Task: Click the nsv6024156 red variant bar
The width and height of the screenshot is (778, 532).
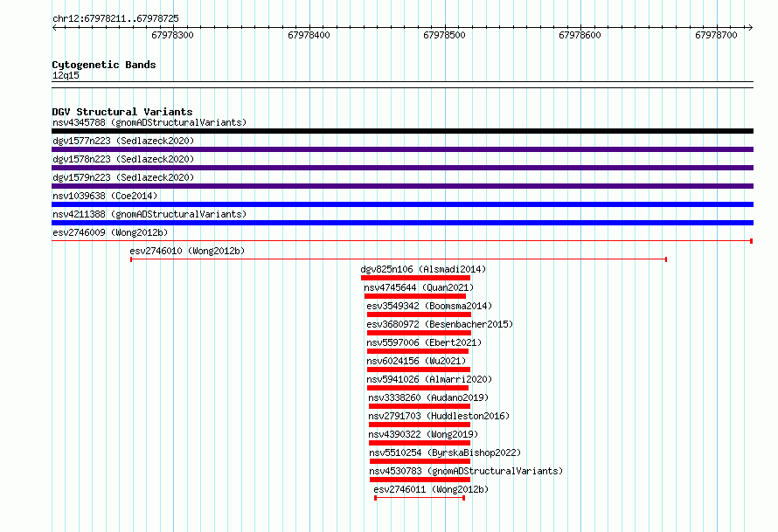Action: [418, 370]
